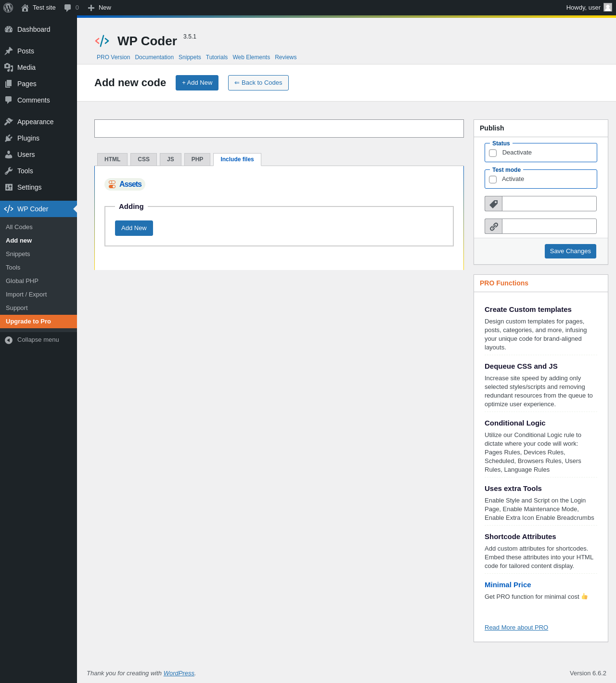616x683 pixels.
Task: Focus the tag input field
Action: click(x=549, y=204)
